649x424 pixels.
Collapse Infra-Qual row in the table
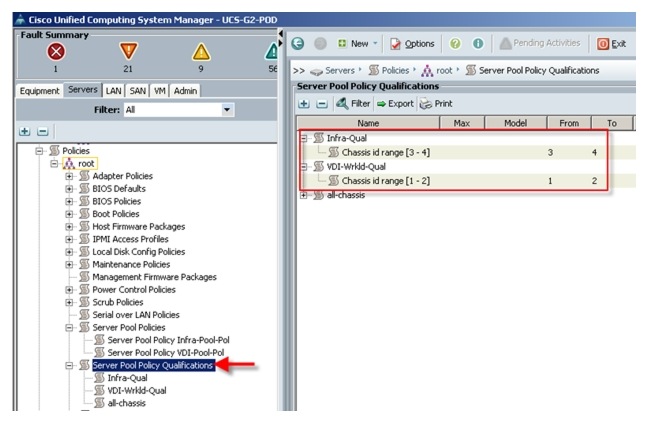pyautogui.click(x=304, y=138)
